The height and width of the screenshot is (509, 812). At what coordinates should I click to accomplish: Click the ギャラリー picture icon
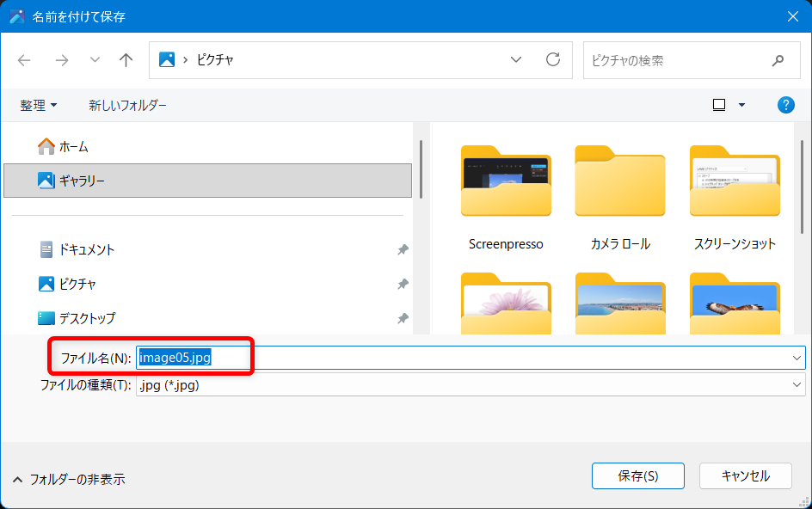point(46,181)
